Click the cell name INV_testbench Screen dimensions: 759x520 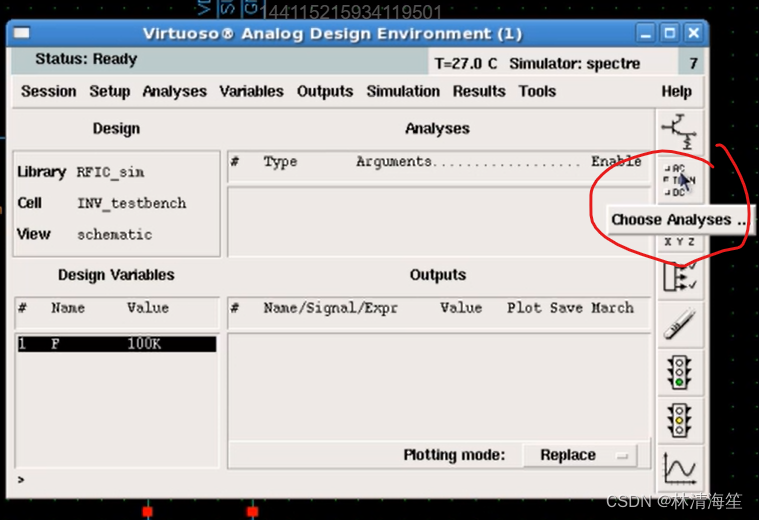132,203
